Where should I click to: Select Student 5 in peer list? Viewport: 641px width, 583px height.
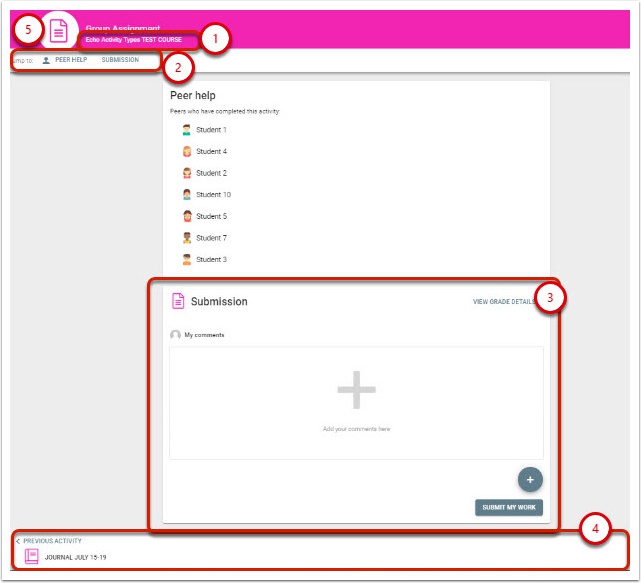coord(211,217)
